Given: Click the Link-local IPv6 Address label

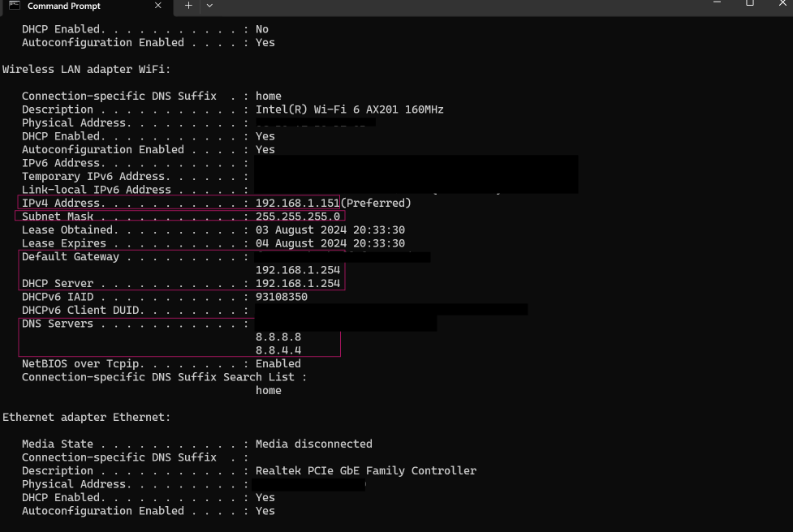Looking at the screenshot, I should click(96, 190).
